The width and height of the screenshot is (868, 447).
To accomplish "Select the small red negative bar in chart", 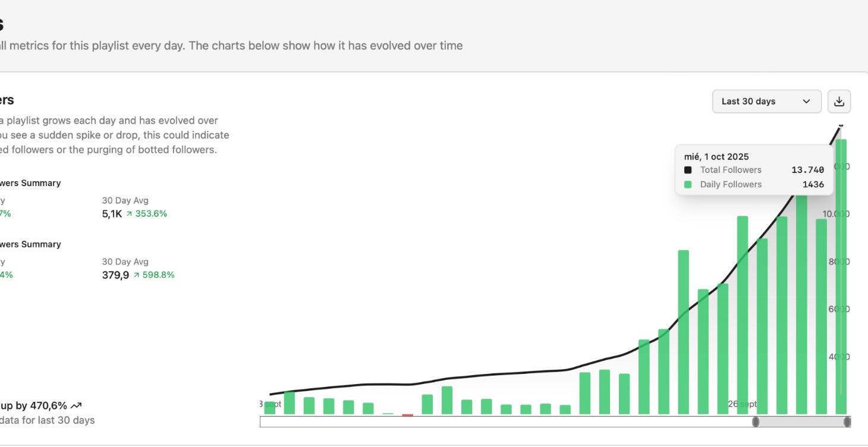I will 407,415.
